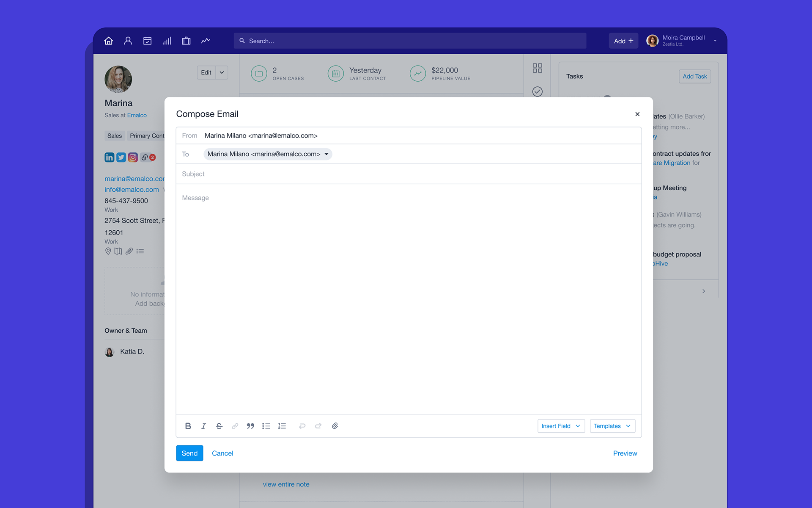Toggle bold formatting in email toolbar
This screenshot has height=508, width=812.
(188, 426)
